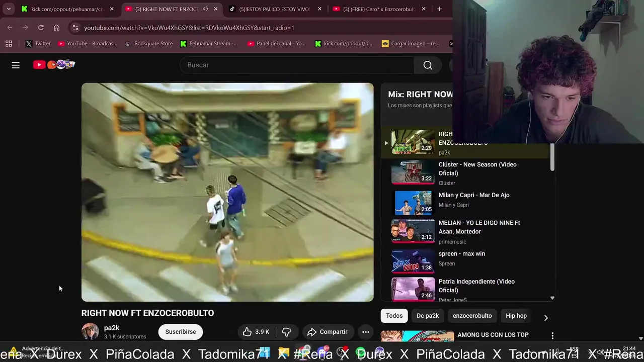Click the RIGHT NOW FT ENZOCEROBULTO video title
The image size is (644, 362).
(147, 313)
